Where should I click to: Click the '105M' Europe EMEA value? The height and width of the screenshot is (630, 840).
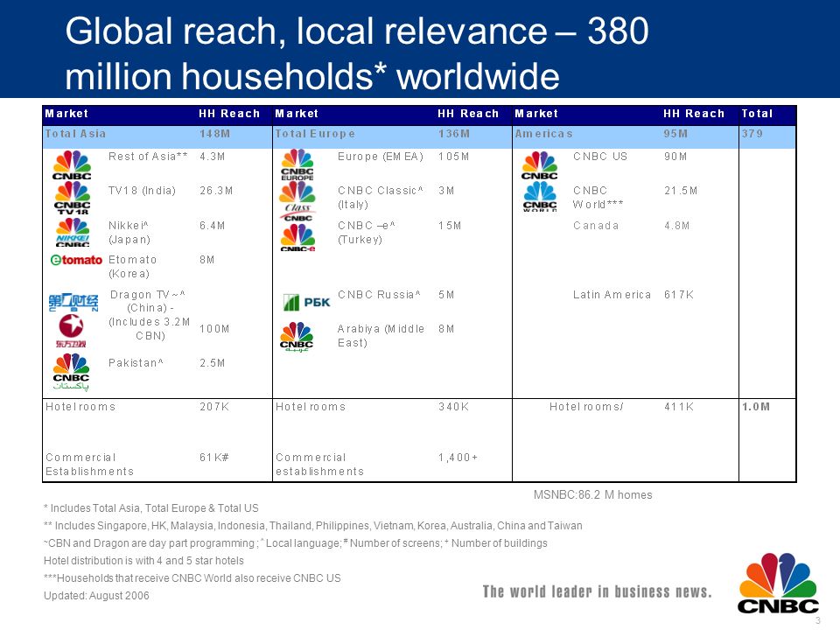coord(453,157)
